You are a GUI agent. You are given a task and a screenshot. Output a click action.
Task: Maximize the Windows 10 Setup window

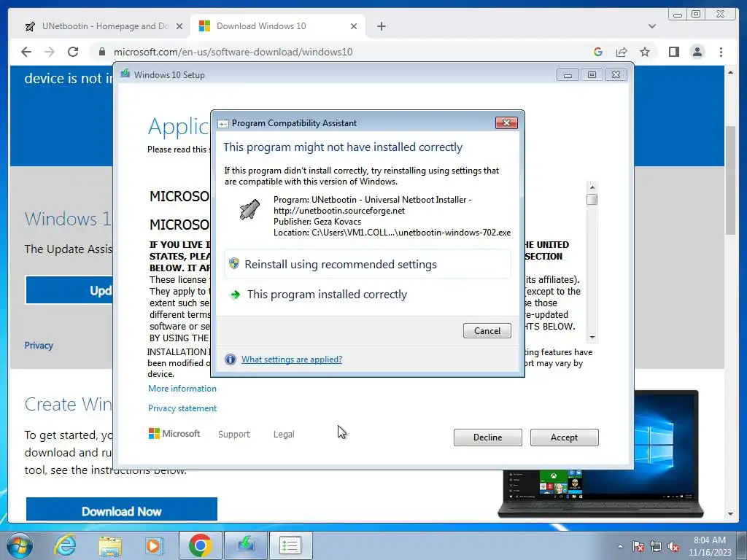(592, 75)
